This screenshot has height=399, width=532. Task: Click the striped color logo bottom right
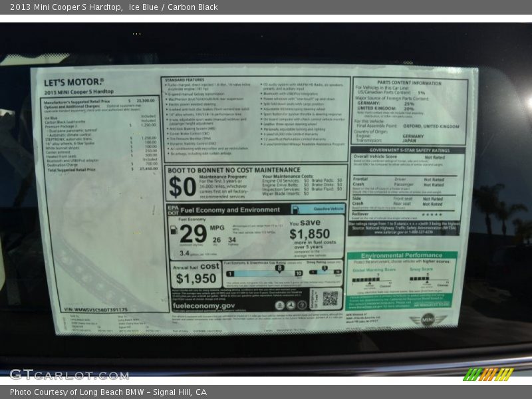488,374
